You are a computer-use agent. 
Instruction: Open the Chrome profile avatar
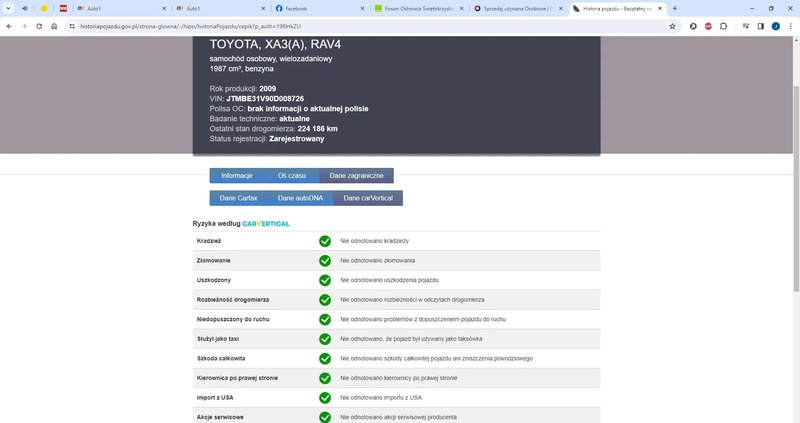click(x=776, y=26)
